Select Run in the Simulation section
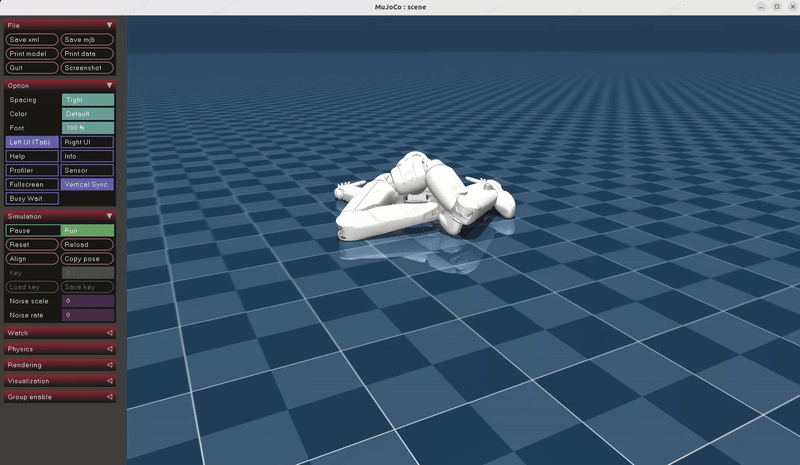Image resolution: width=800 pixels, height=465 pixels. (88, 231)
